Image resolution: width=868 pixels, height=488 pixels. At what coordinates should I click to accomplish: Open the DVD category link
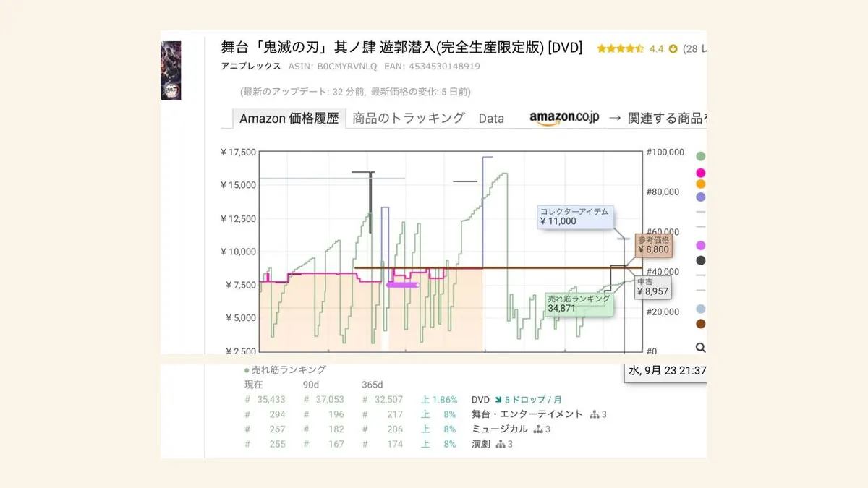(x=480, y=399)
